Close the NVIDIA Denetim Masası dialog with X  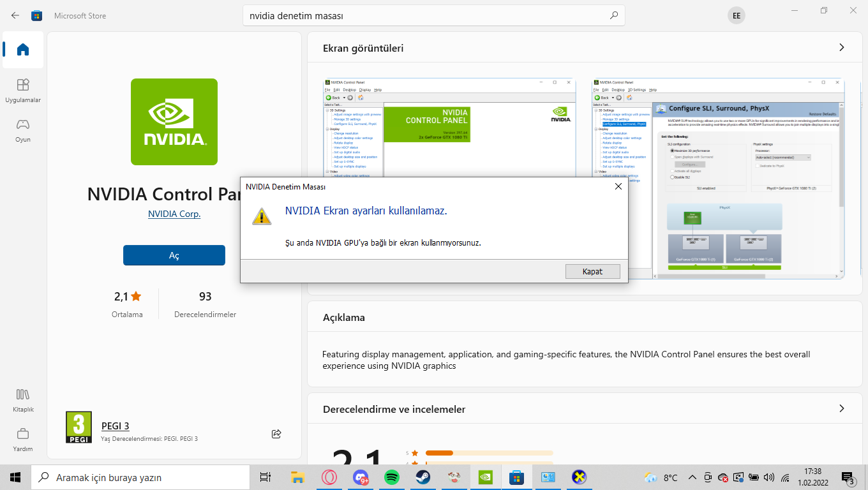tap(618, 187)
